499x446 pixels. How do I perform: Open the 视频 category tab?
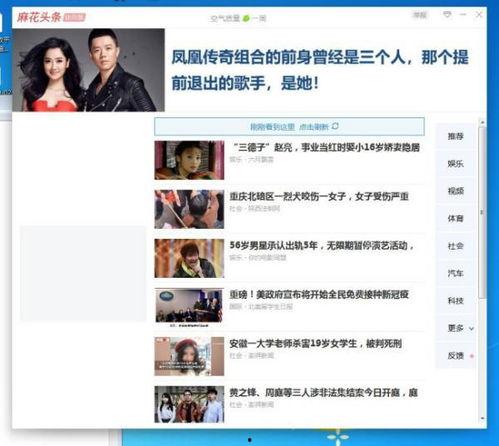click(455, 191)
